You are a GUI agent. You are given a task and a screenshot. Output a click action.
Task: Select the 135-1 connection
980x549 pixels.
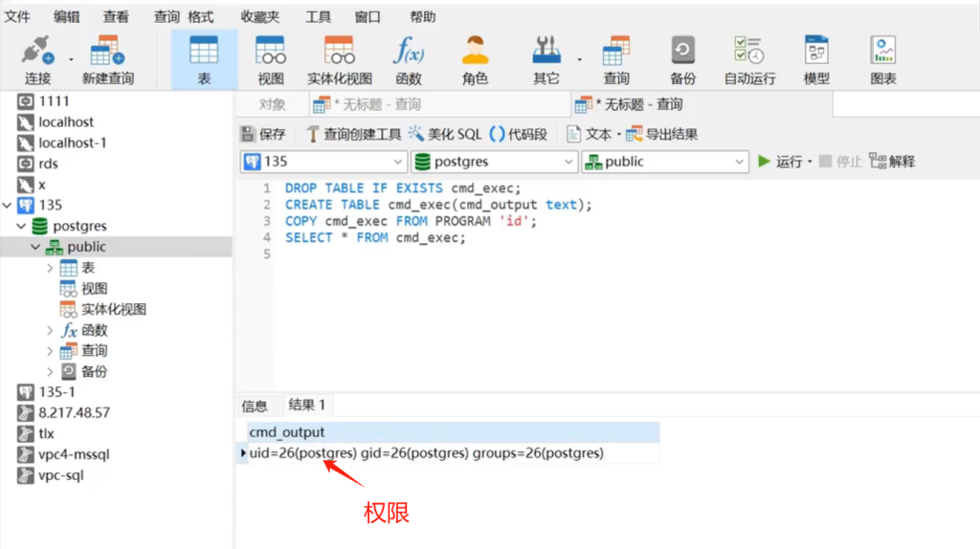[56, 391]
